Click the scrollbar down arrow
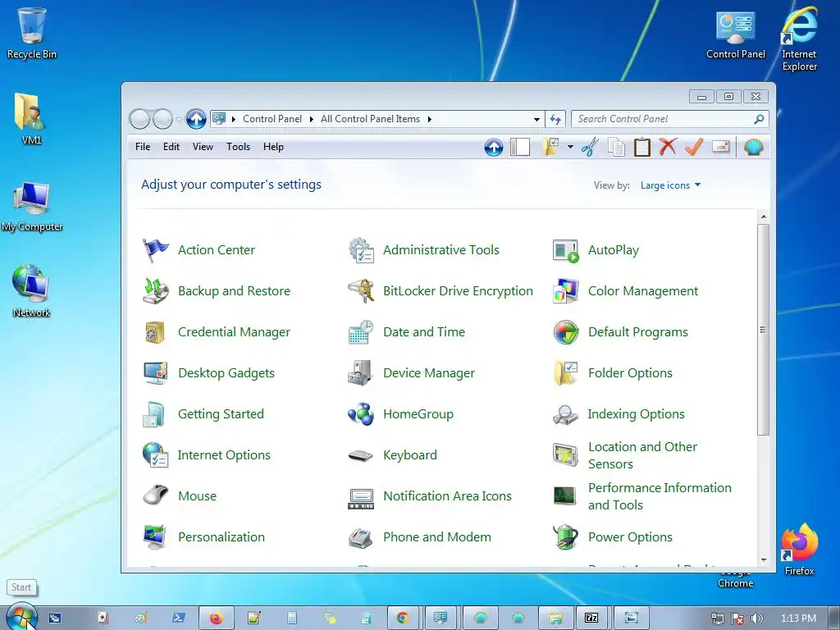Viewport: 840px width, 630px height. tap(764, 559)
